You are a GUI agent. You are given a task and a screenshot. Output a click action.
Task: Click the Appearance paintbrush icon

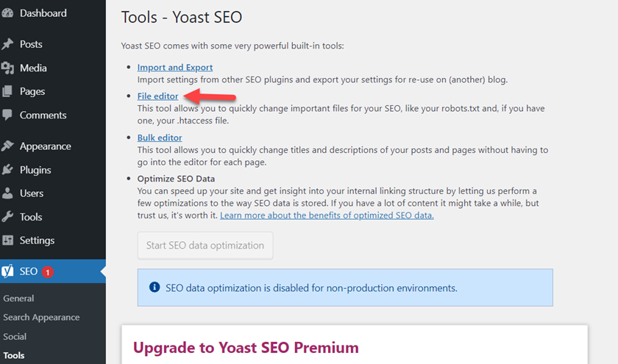tap(7, 146)
